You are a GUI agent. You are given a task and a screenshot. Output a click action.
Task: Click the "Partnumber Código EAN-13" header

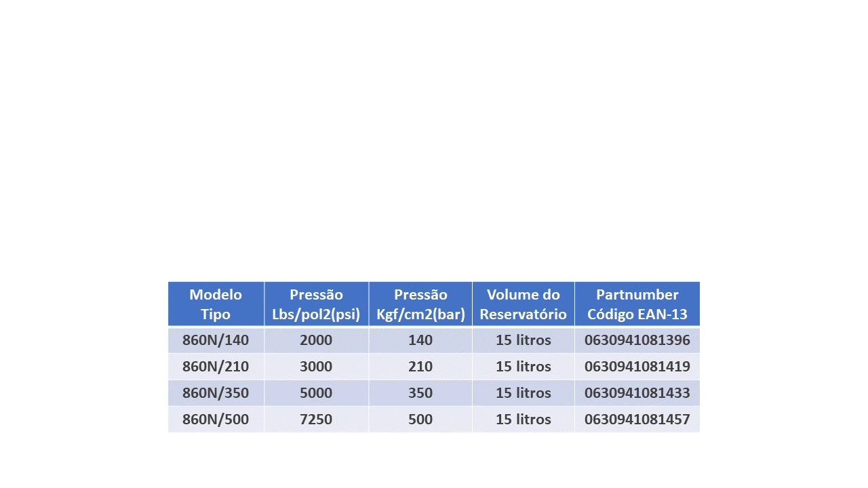click(637, 304)
